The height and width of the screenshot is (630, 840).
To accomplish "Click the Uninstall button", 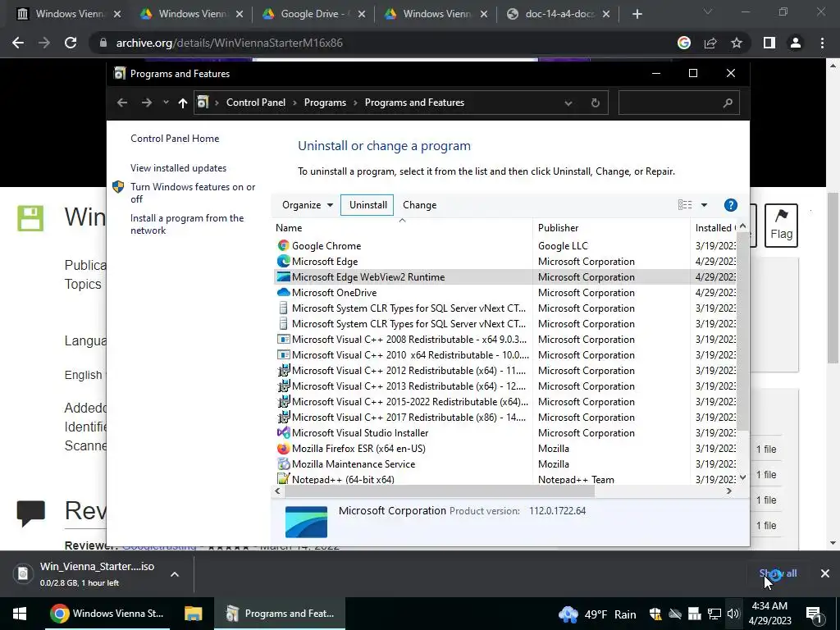I will click(367, 205).
